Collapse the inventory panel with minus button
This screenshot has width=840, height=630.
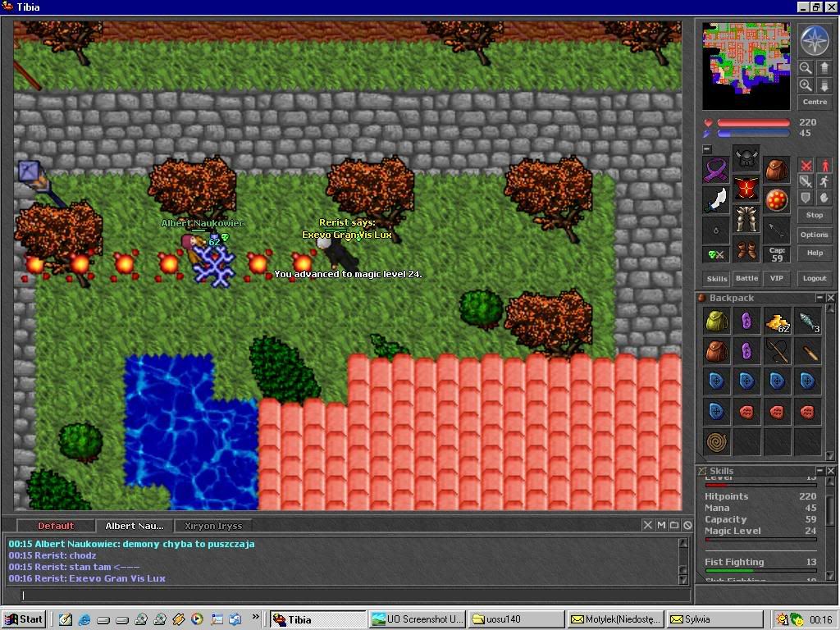[707, 149]
